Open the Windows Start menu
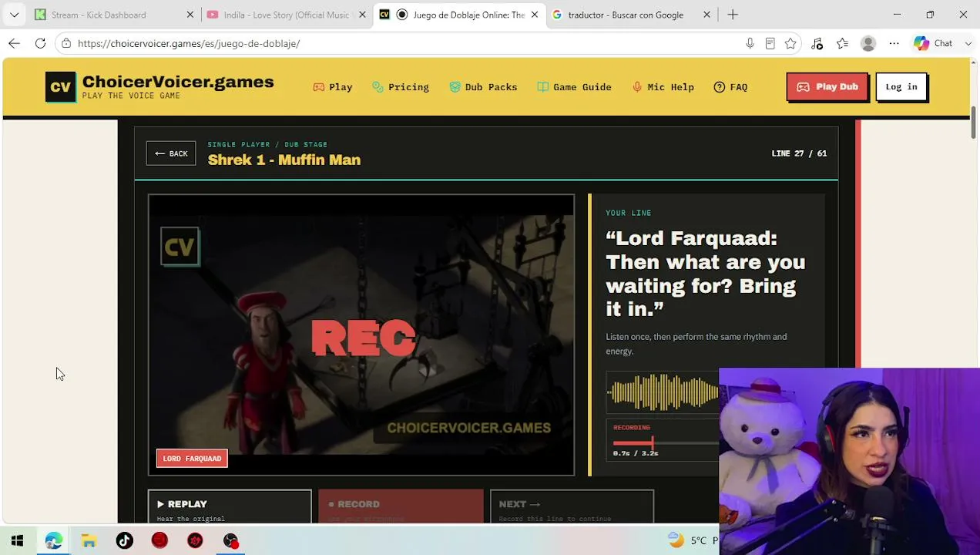Viewport: 980px width, 555px height. [x=17, y=540]
